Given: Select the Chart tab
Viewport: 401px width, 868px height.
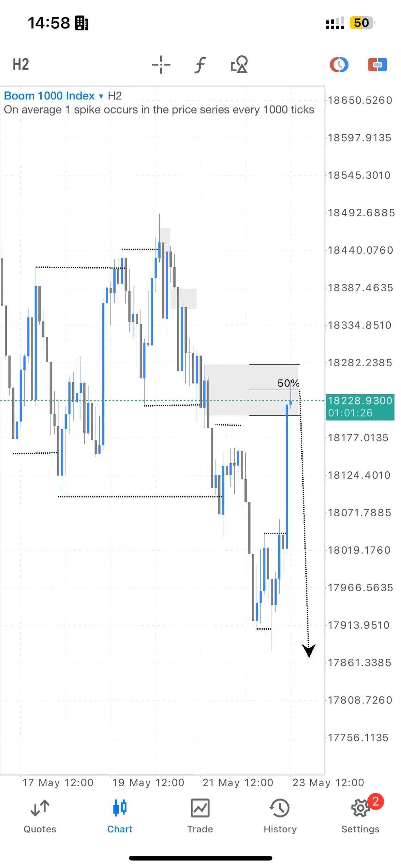Looking at the screenshot, I should click(x=120, y=816).
